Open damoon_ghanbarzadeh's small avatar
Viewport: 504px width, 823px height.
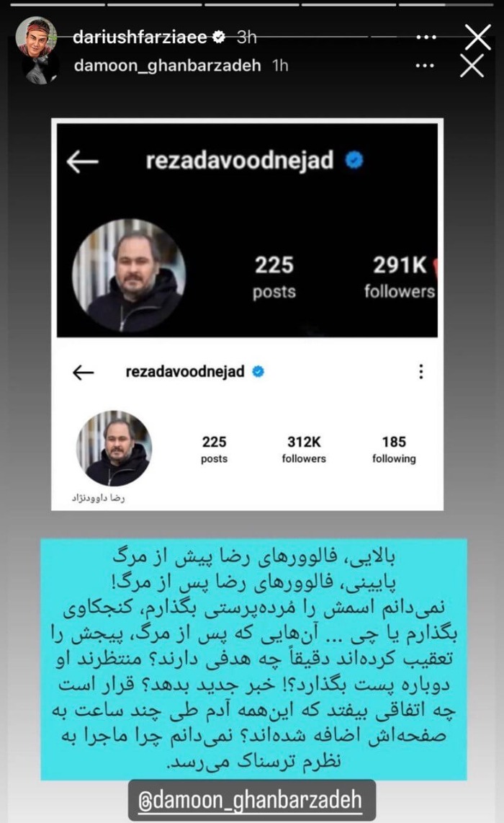coord(41,67)
